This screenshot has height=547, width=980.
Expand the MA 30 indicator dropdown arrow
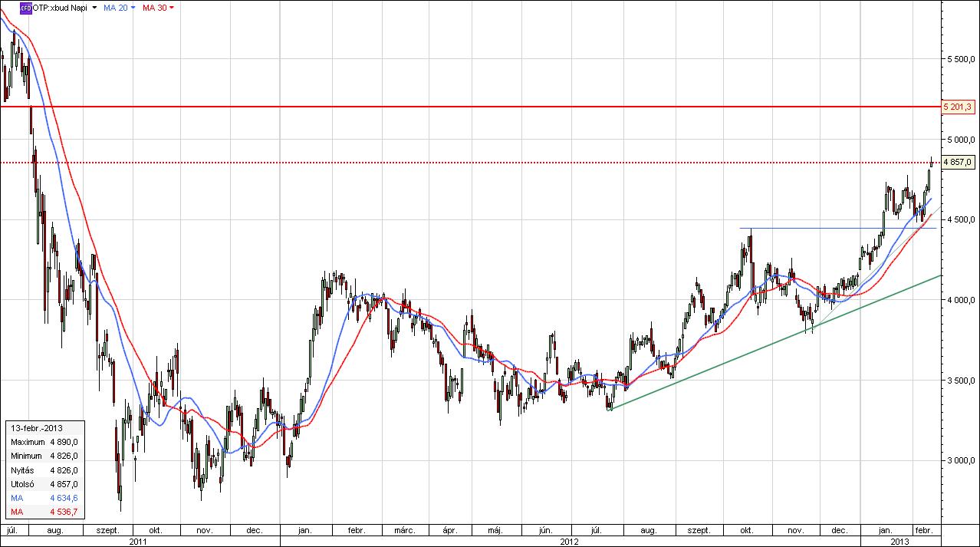coord(171,8)
